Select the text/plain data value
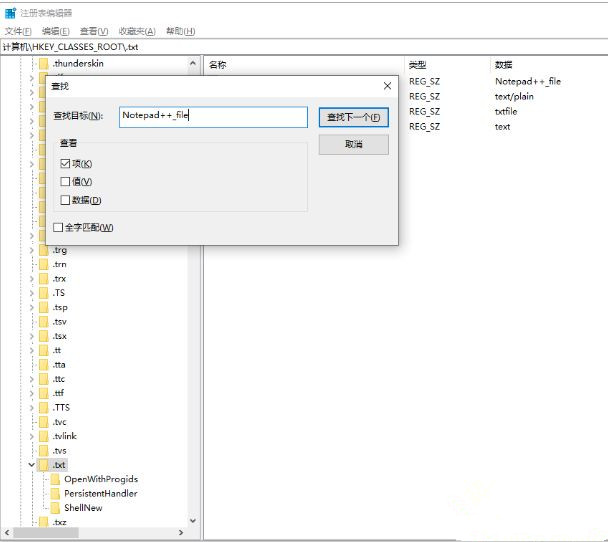 click(514, 97)
